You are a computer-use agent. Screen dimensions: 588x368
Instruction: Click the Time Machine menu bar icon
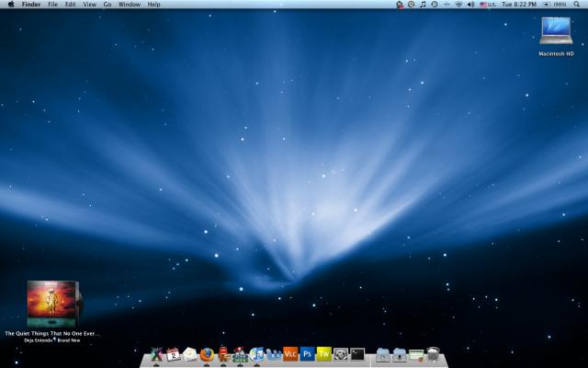(435, 5)
